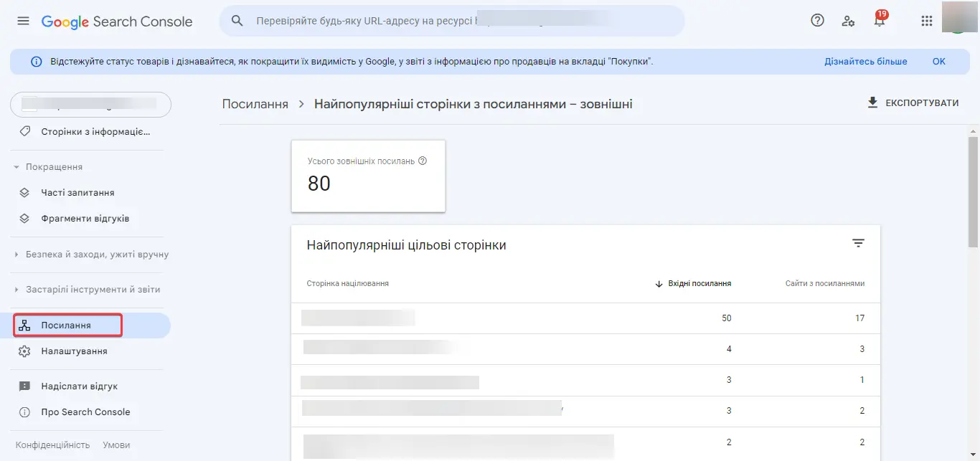Click help icon beside 'Усього зовнішніх посилань'
The width and height of the screenshot is (980, 461).
(x=423, y=161)
